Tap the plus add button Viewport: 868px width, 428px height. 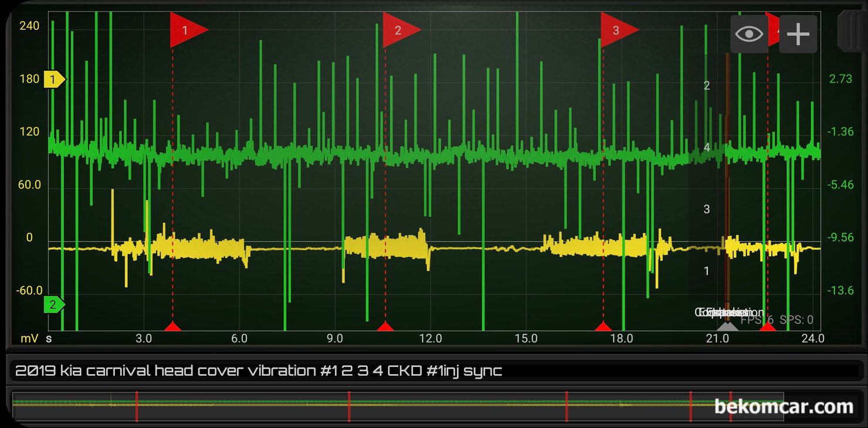coord(798,34)
